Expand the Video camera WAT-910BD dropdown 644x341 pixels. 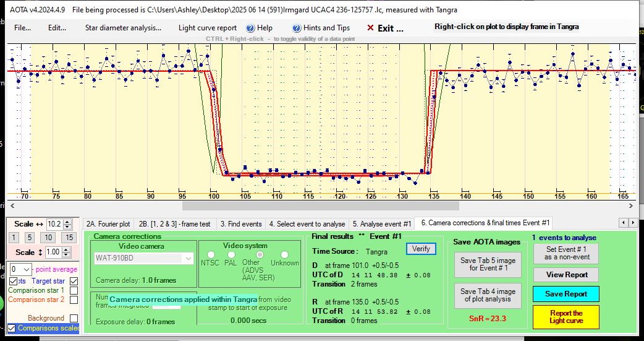click(189, 258)
